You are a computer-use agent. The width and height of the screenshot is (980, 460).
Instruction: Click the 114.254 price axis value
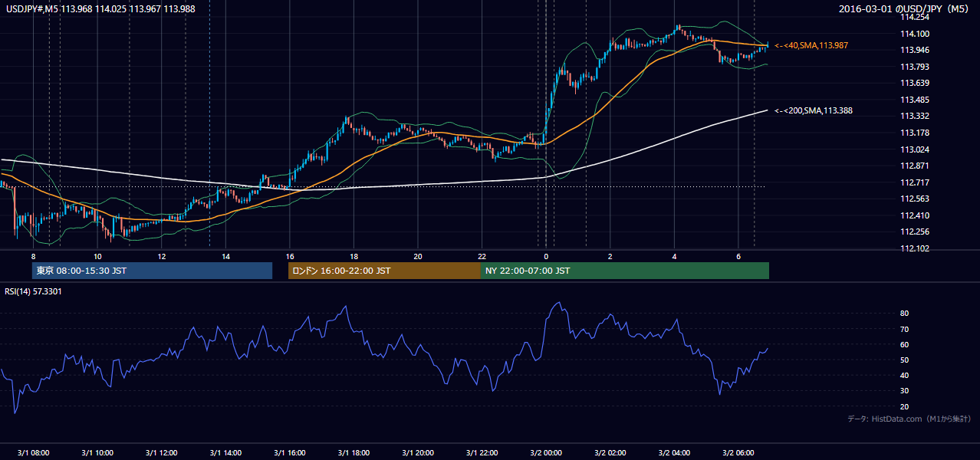[x=916, y=17]
